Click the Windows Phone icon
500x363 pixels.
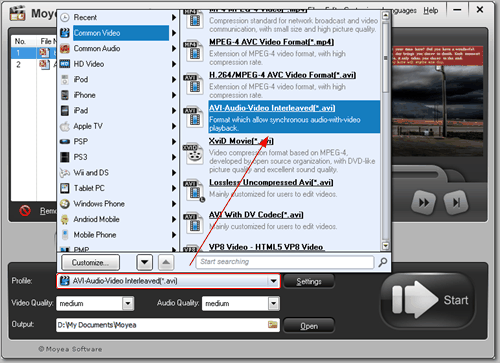65,204
